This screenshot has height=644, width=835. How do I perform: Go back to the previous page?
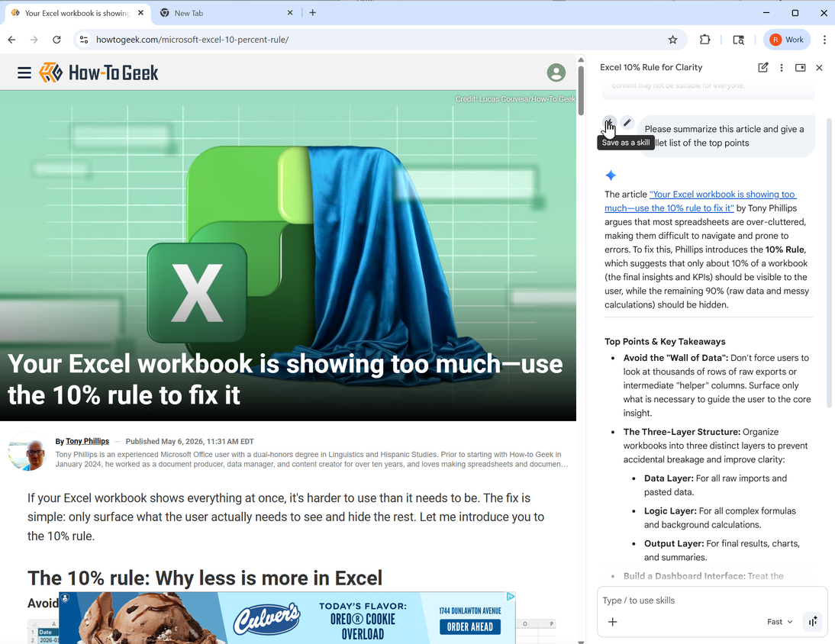(x=11, y=40)
